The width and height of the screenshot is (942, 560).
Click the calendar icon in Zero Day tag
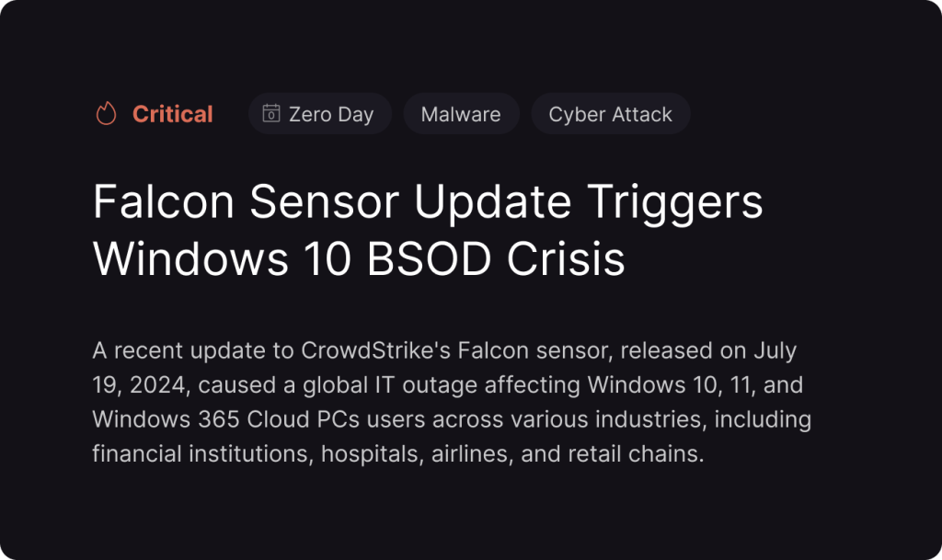[x=271, y=113]
